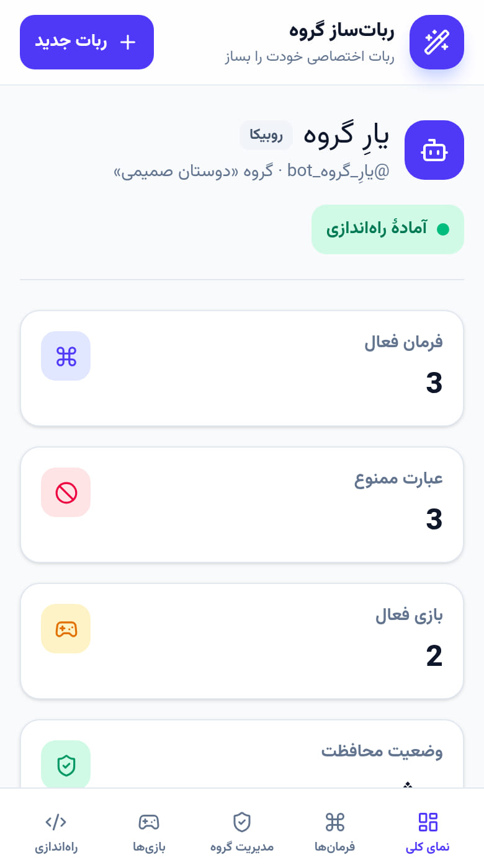Click the روبیکا platform tag
The height and width of the screenshot is (868, 484).
point(266,135)
